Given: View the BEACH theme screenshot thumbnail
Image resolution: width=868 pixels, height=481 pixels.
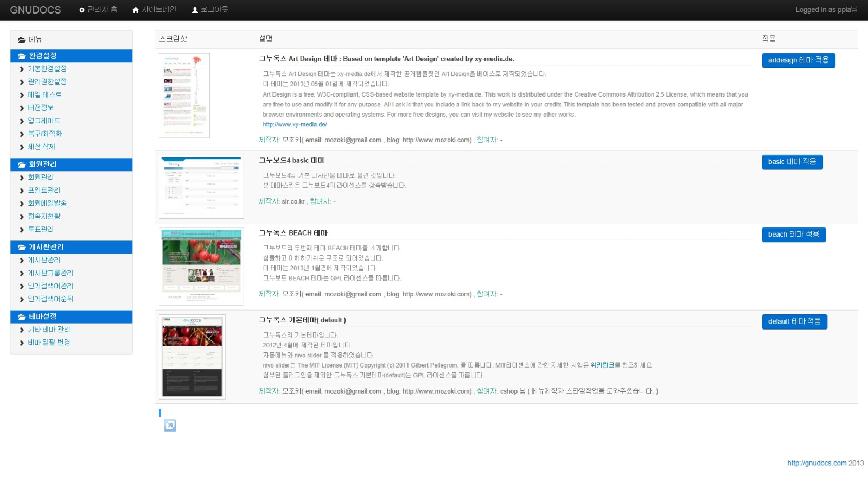Looking at the screenshot, I should 201,267.
